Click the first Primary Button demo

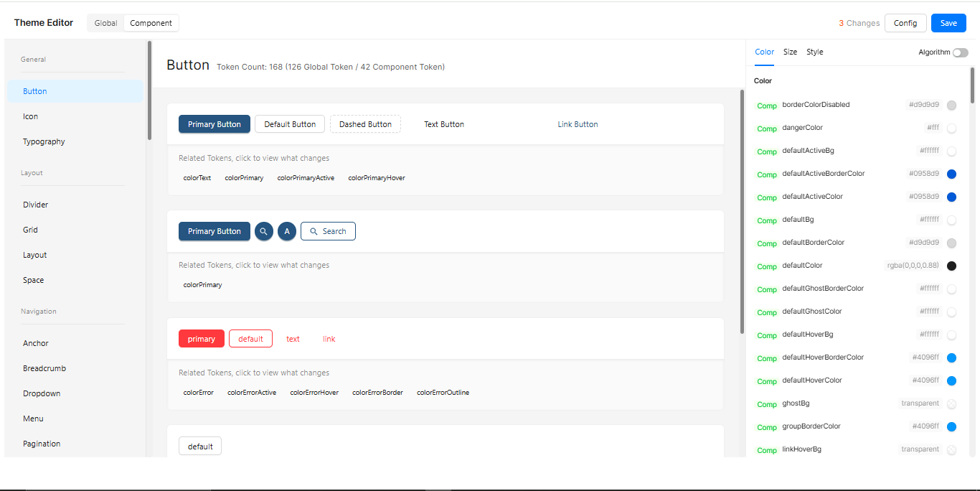215,124
